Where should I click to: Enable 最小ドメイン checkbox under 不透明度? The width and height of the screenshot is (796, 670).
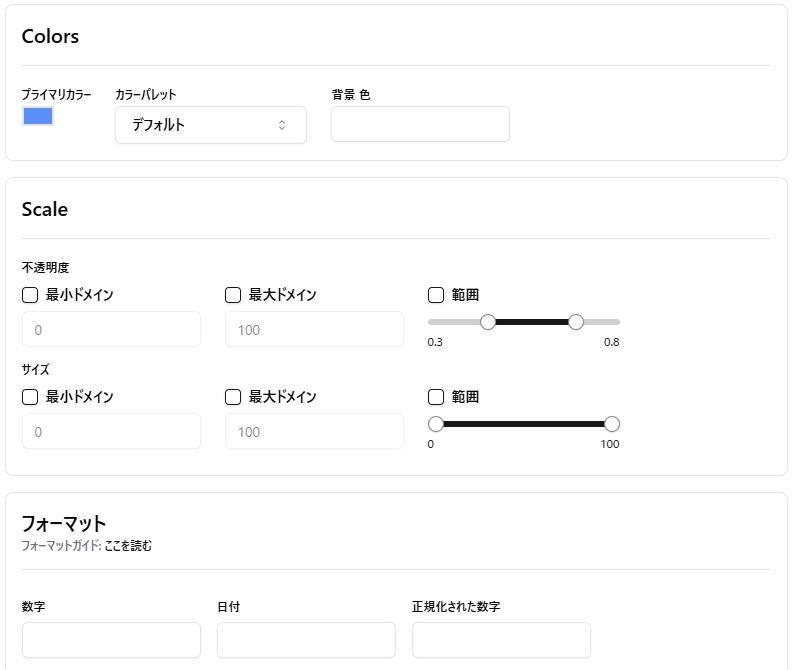point(30,295)
